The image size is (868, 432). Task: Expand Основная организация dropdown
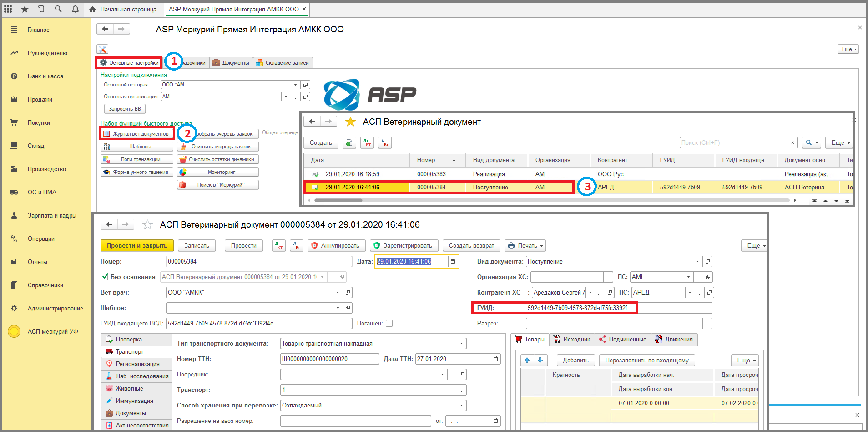(286, 97)
